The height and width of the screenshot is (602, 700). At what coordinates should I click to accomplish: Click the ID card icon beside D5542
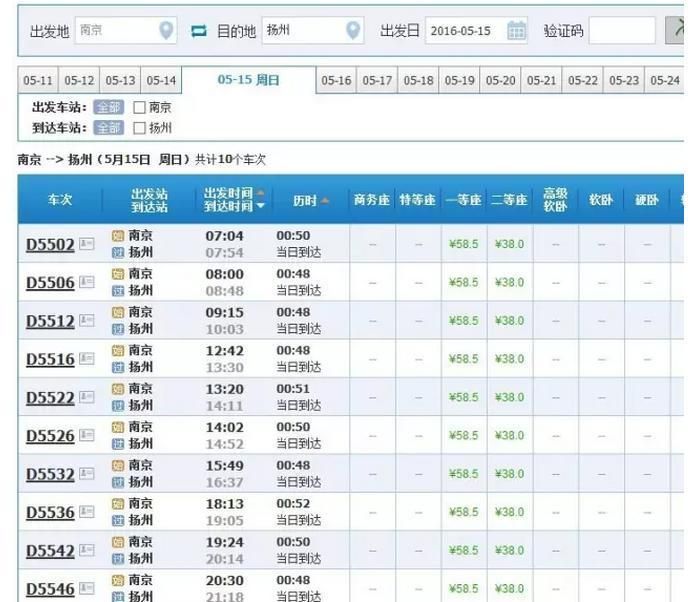pyautogui.click(x=87, y=550)
